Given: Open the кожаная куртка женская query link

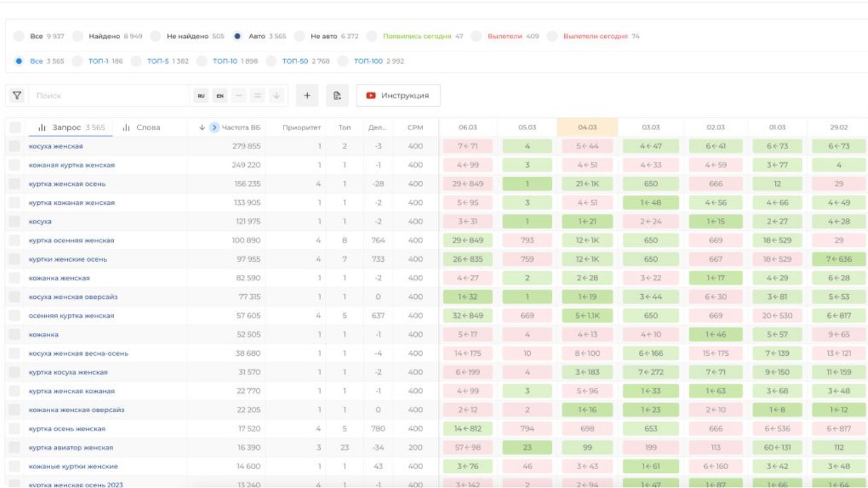Looking at the screenshot, I should (72, 165).
